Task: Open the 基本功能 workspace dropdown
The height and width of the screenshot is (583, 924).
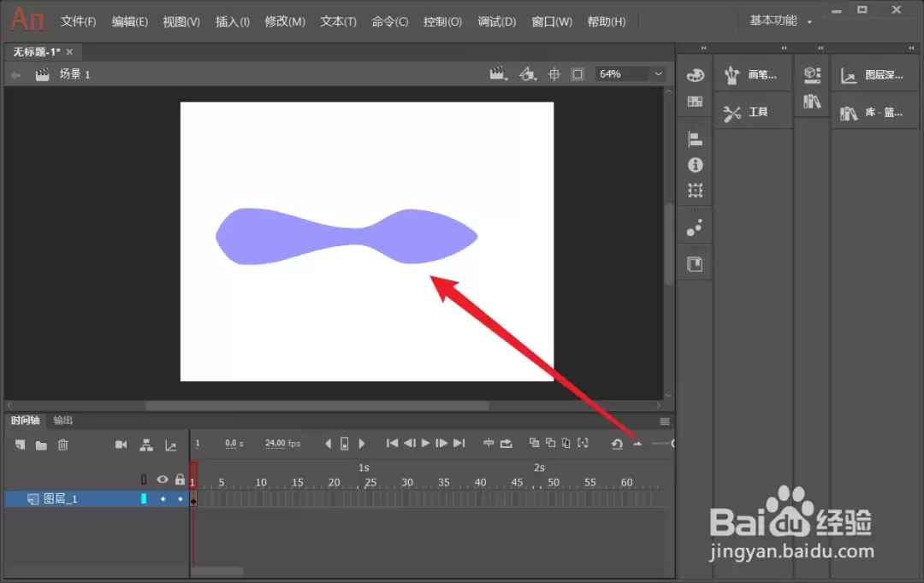Action: (x=780, y=21)
